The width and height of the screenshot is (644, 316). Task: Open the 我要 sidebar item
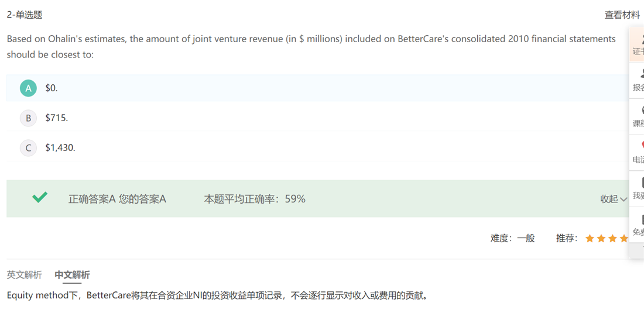638,189
